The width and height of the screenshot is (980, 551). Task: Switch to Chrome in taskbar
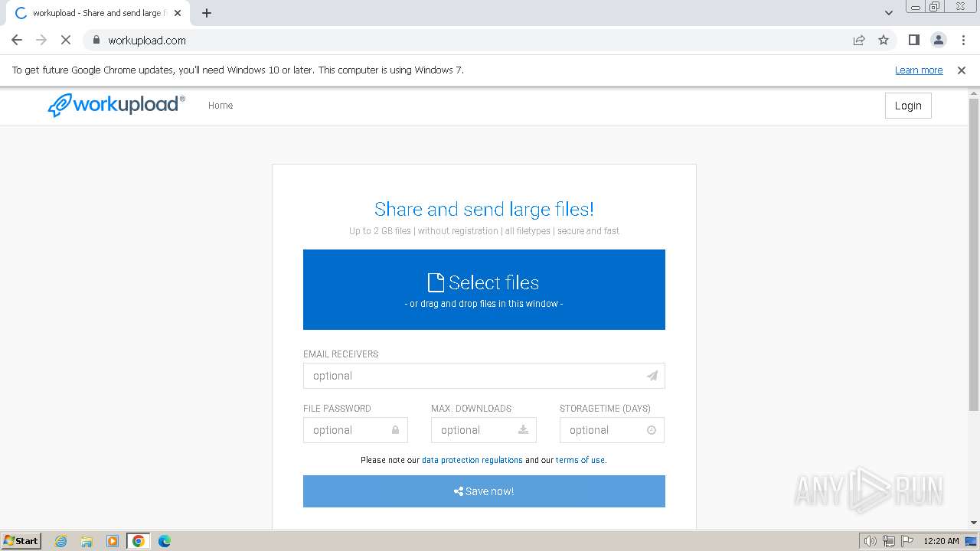(x=139, y=541)
